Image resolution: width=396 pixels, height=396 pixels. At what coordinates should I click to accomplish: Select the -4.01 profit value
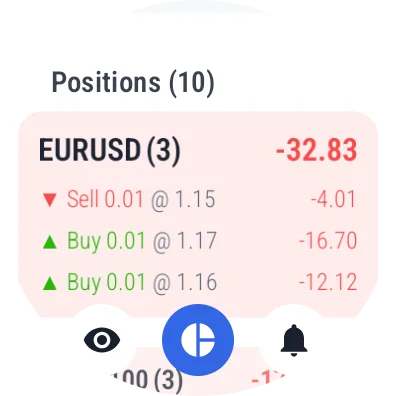pos(333,199)
